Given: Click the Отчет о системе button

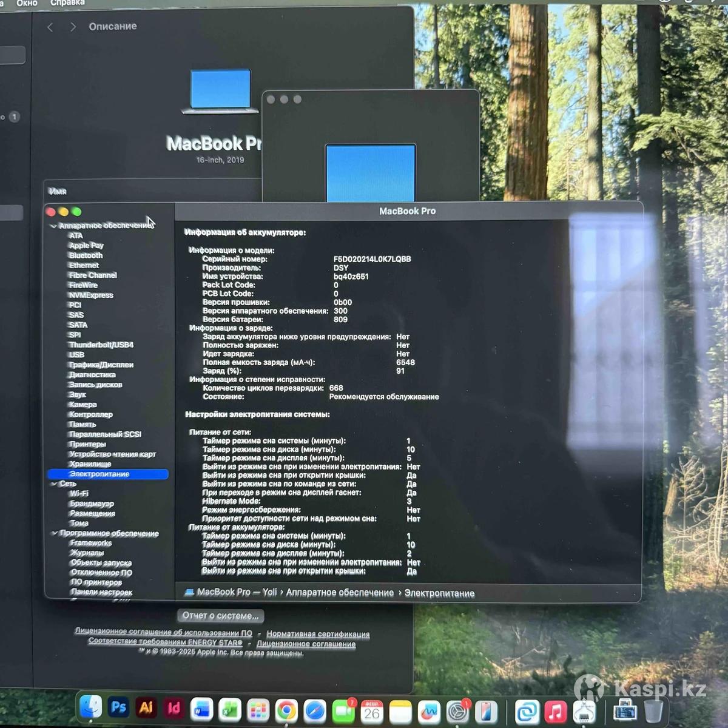Looking at the screenshot, I should click(x=220, y=616).
